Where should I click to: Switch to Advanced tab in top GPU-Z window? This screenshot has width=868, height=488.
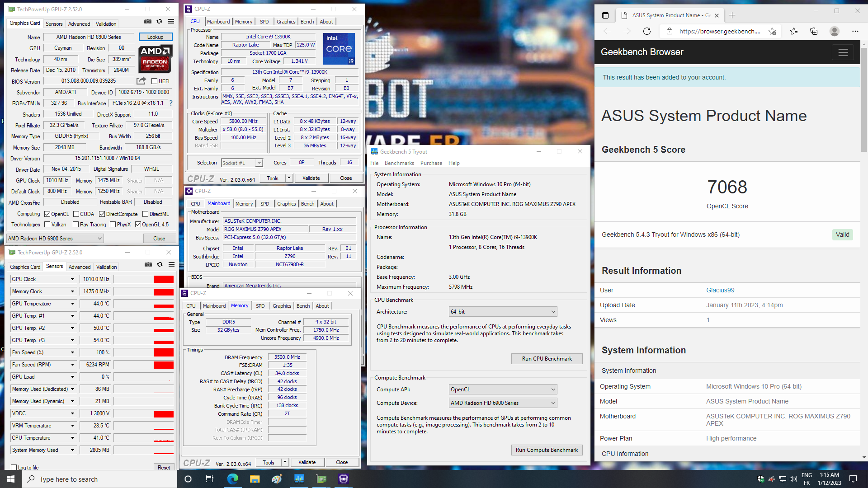[79, 24]
